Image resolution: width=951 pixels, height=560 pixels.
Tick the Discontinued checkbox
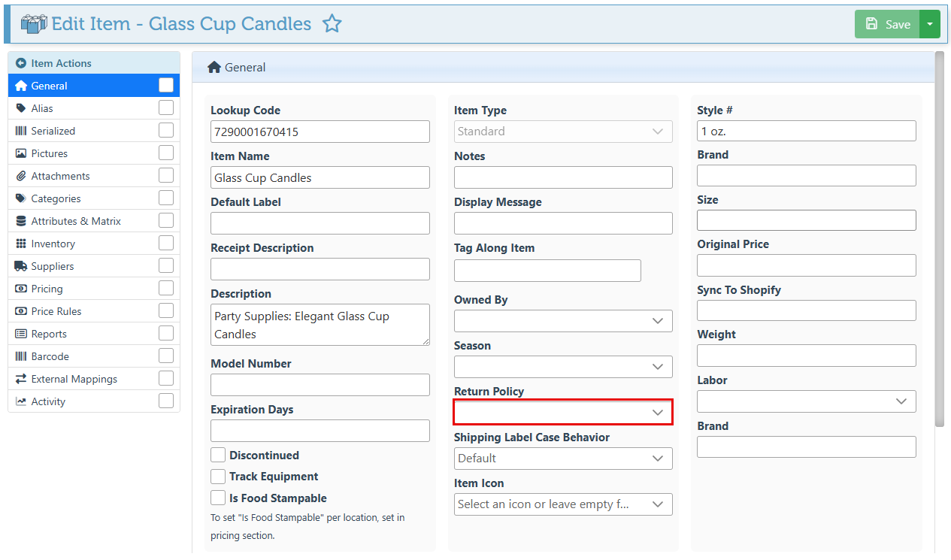(218, 455)
